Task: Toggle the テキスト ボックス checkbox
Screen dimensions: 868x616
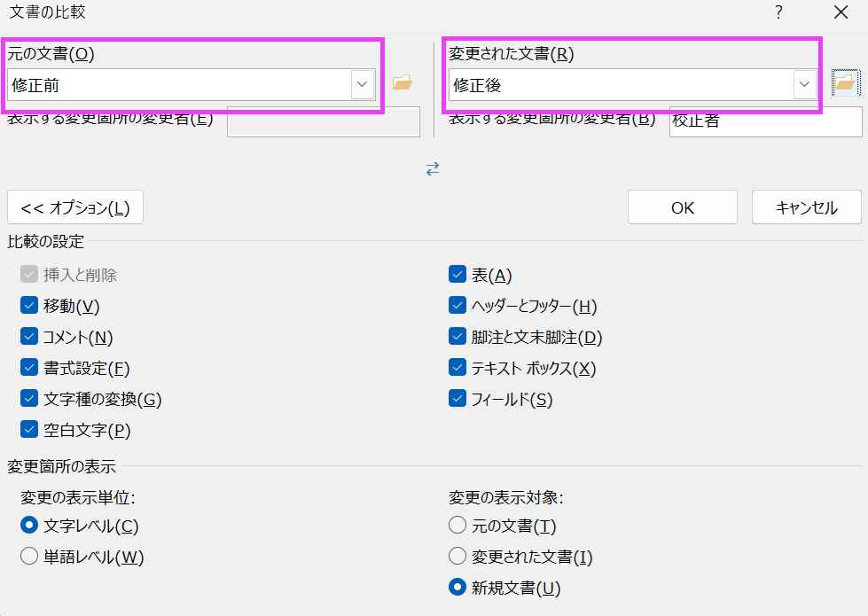Action: [457, 369]
